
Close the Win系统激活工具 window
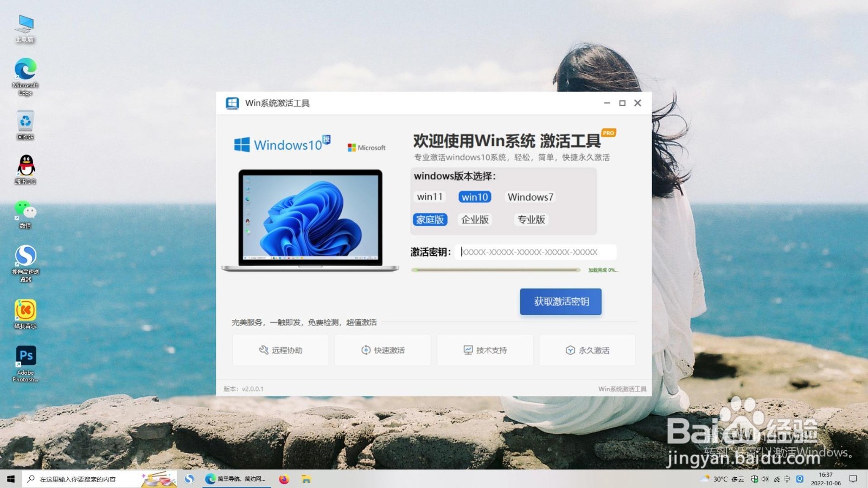point(638,103)
